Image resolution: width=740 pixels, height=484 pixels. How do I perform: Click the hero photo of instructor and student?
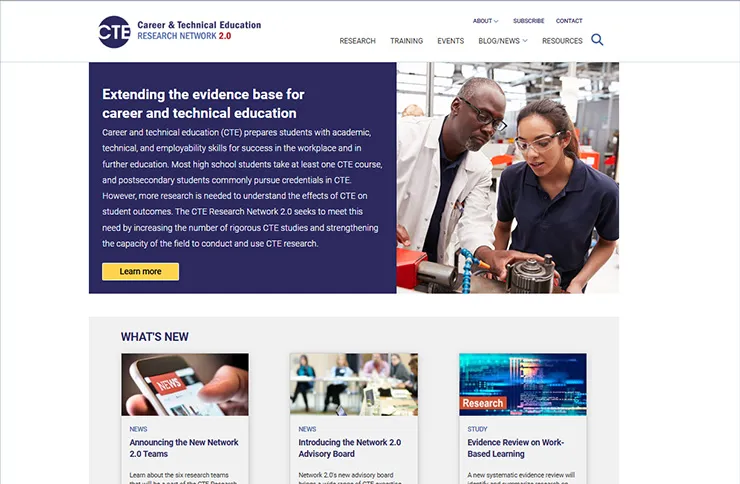pos(508,178)
